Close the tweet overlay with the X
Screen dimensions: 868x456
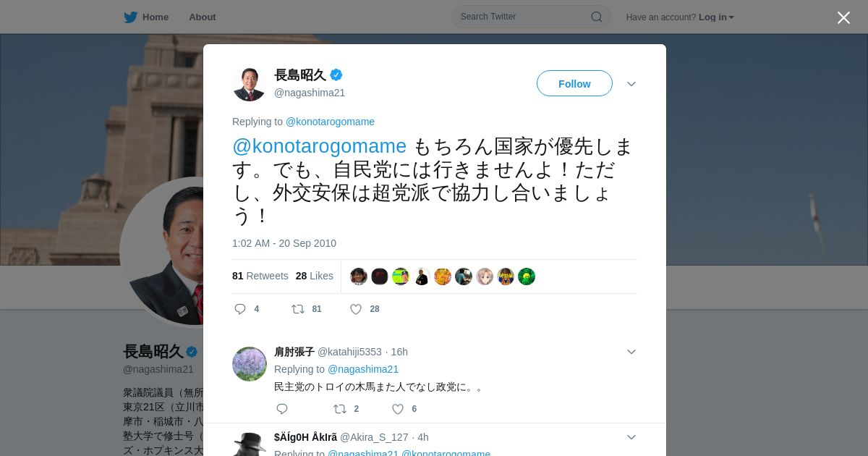tap(843, 17)
